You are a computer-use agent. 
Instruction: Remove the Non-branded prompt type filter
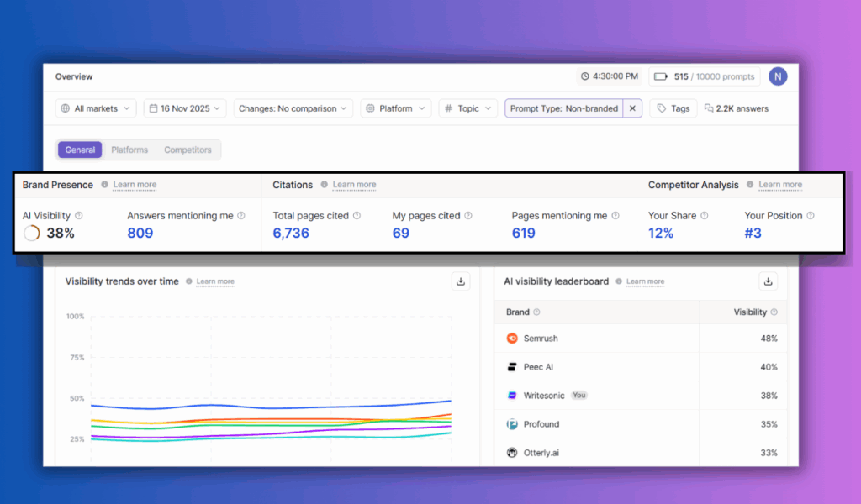click(x=632, y=108)
